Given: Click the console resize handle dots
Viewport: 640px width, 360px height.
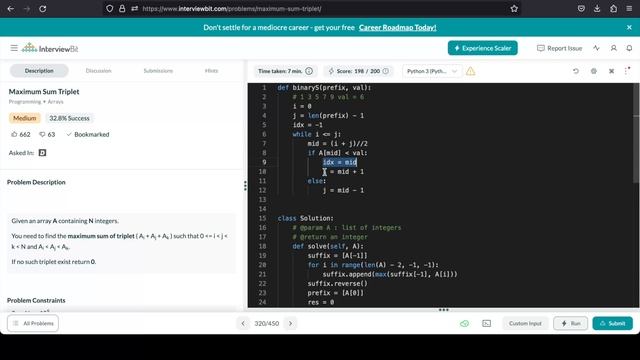Looking at the screenshot, I should [x=444, y=310].
